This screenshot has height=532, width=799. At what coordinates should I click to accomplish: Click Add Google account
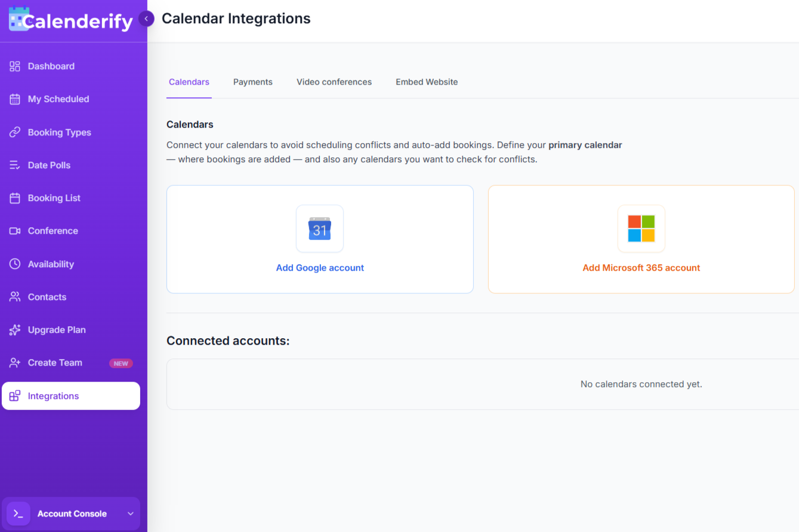(320, 267)
